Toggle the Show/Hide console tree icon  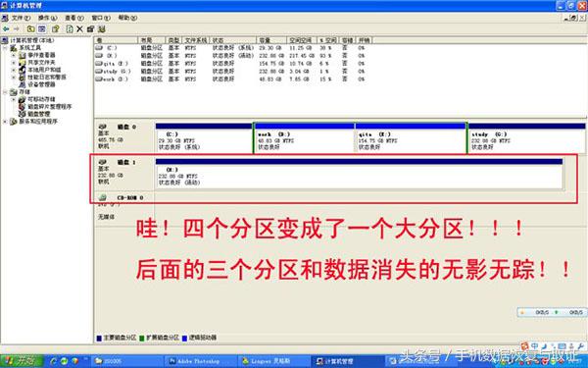coord(42,28)
